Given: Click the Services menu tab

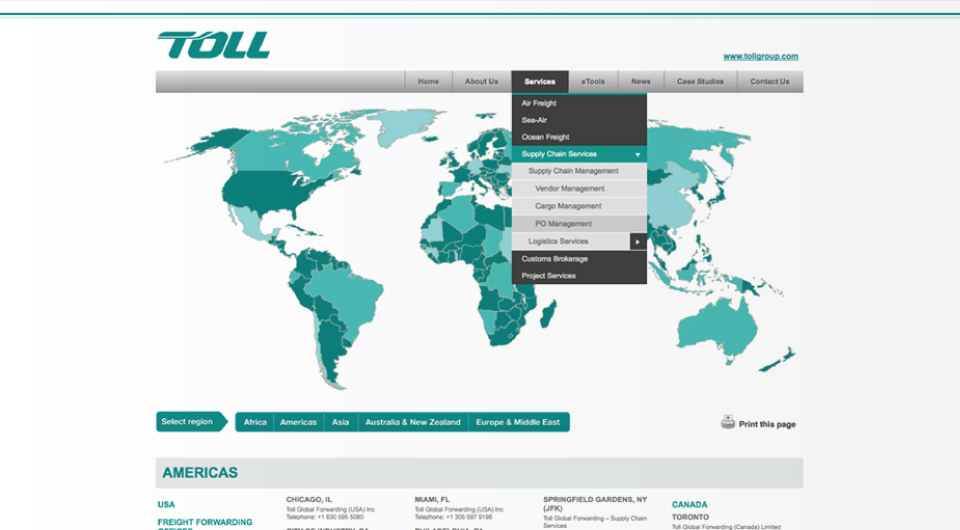Looking at the screenshot, I should [539, 81].
